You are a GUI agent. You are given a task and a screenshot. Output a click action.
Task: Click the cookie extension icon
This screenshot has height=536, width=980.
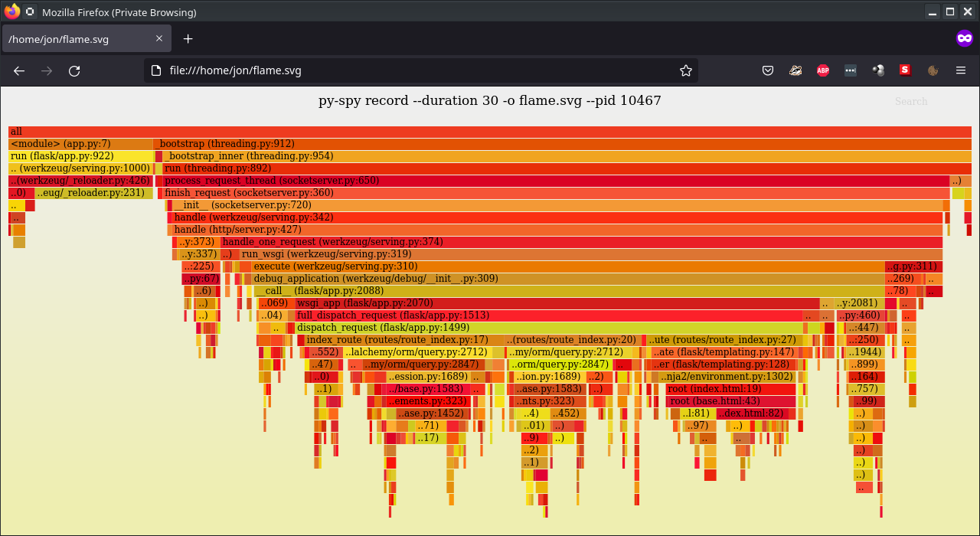(x=933, y=70)
